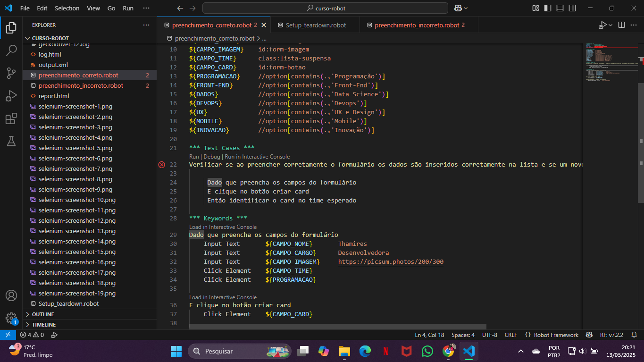Close the preenchimento_correto.robot tab
644x362 pixels.
click(263, 25)
